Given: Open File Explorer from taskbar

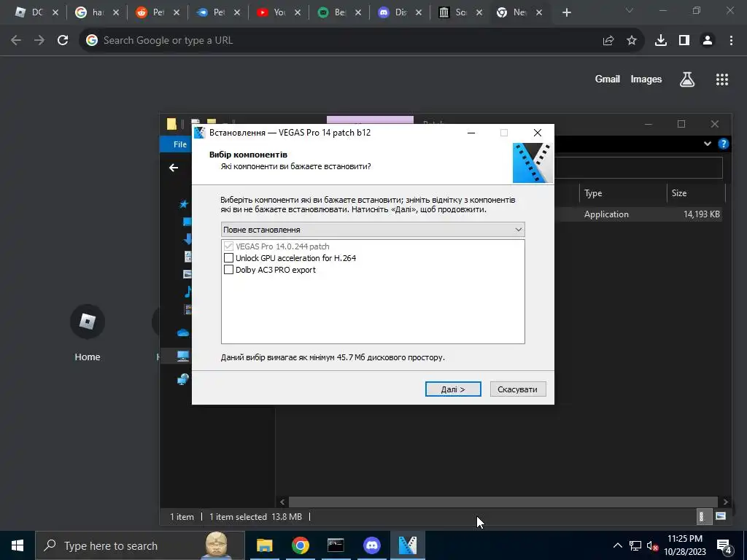Looking at the screenshot, I should point(264,545).
